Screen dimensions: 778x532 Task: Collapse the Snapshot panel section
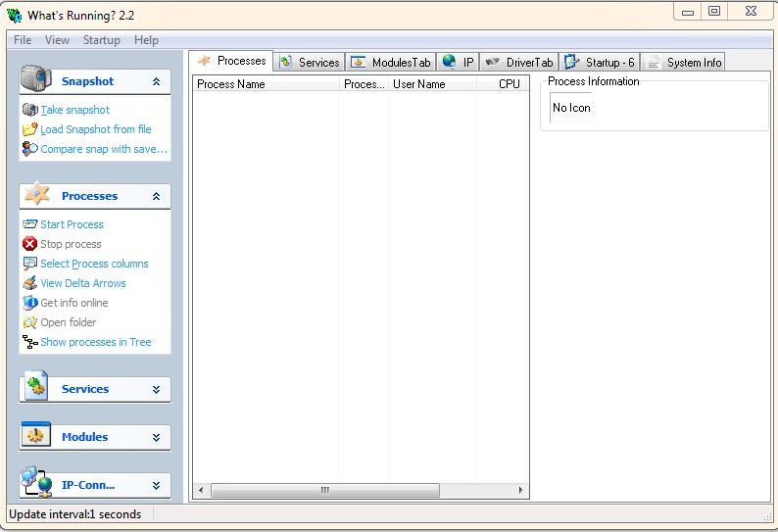click(156, 82)
